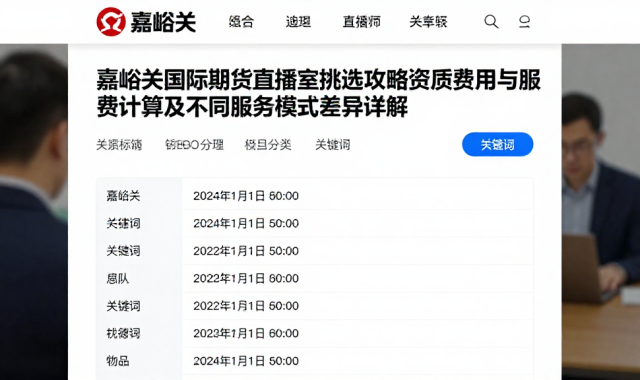
Task: Click the 嘉峪关 label in the table
Action: pyautogui.click(x=123, y=196)
